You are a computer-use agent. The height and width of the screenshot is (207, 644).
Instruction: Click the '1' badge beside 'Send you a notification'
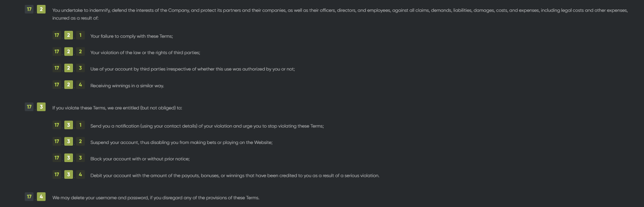80,125
